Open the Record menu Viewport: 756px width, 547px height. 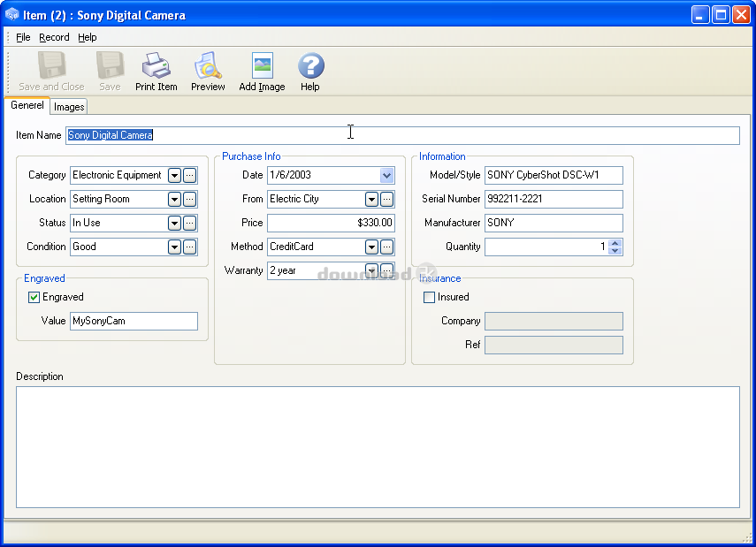[x=54, y=37]
